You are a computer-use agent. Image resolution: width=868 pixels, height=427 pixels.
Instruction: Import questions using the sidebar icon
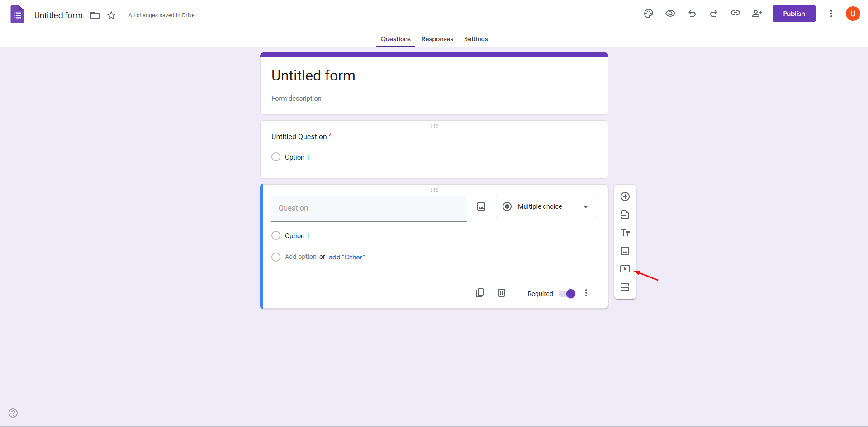[x=625, y=215]
